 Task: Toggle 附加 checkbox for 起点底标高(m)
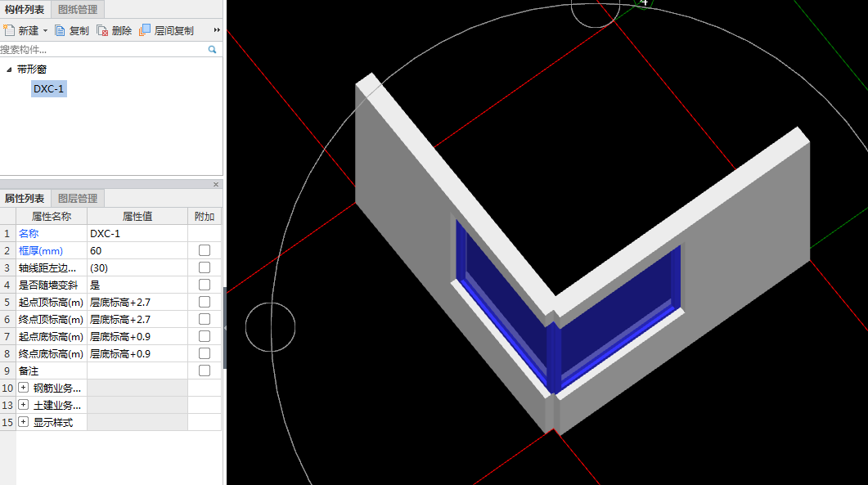coord(205,336)
